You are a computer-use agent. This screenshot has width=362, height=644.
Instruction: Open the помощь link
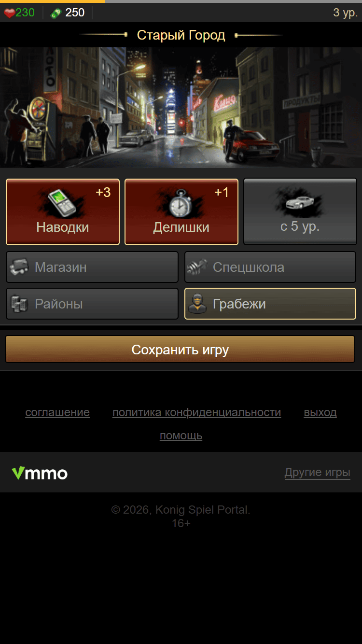pyautogui.click(x=181, y=435)
